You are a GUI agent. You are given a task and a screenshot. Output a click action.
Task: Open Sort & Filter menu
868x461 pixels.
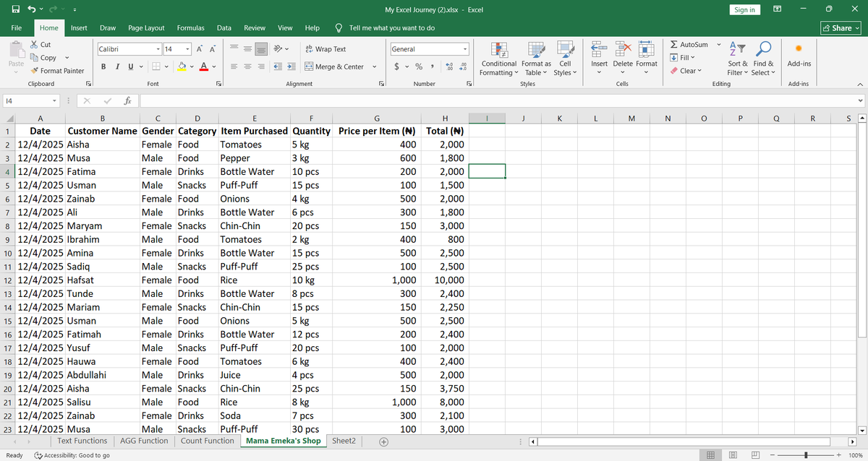[738, 59]
